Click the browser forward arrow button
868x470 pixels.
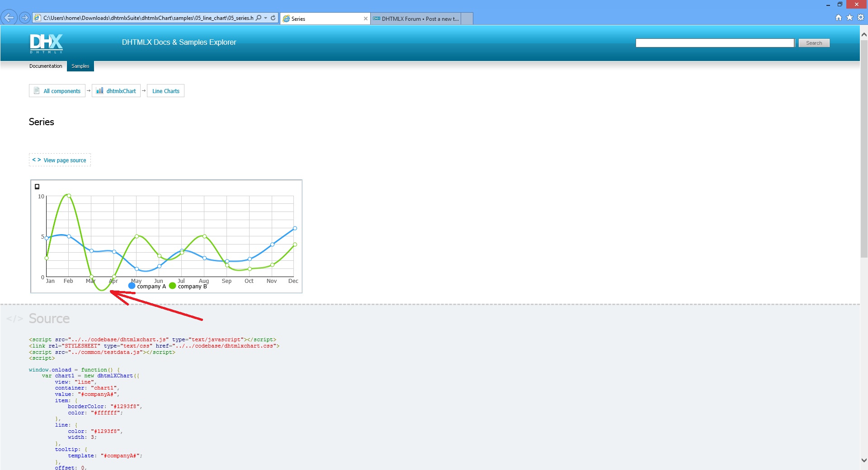coord(25,18)
